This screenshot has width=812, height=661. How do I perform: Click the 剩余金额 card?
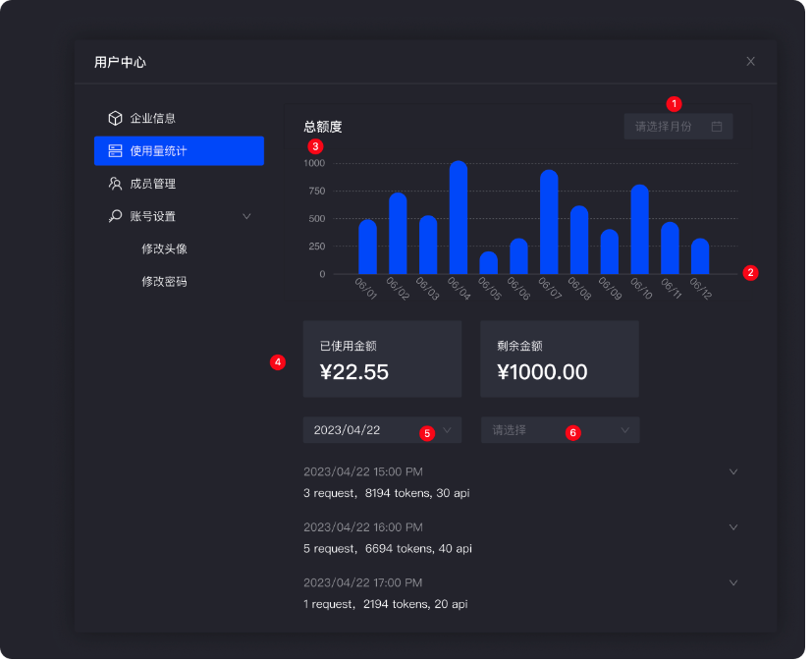point(559,359)
